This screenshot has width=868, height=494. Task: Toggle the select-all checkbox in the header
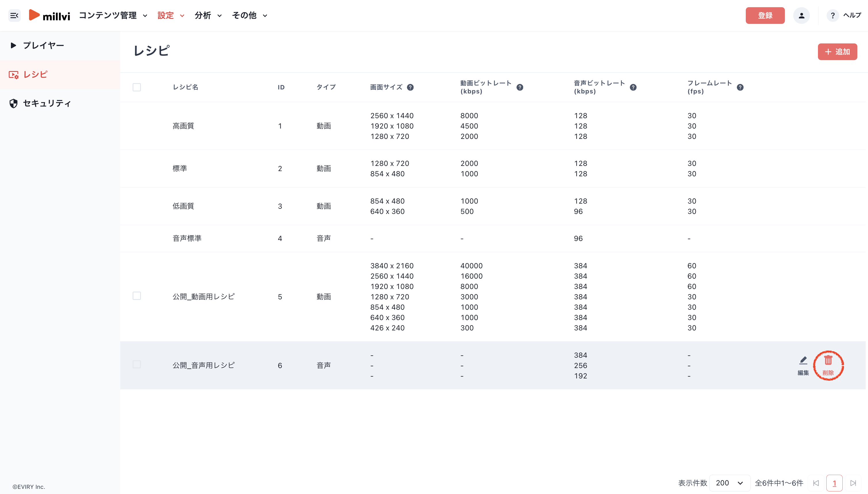tap(137, 87)
